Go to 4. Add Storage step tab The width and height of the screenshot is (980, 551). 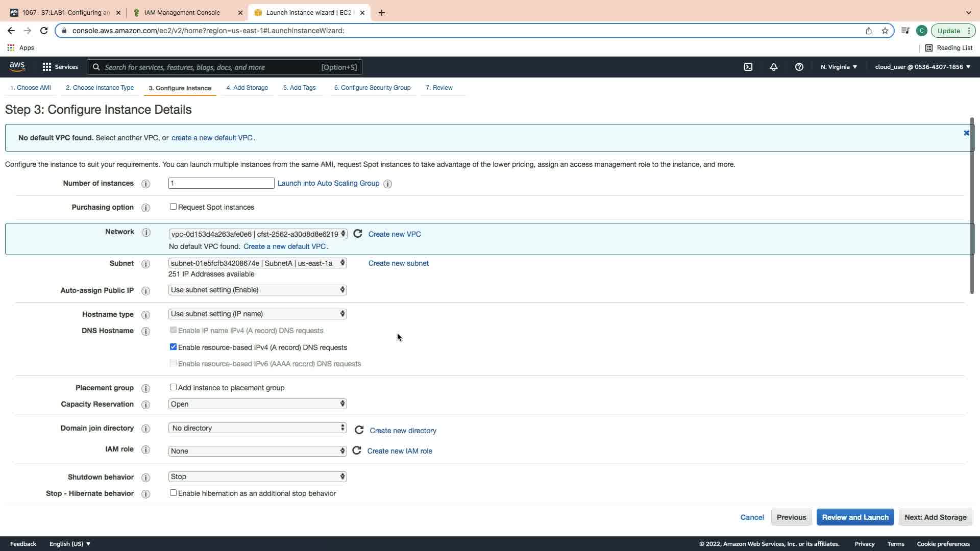[x=247, y=88]
